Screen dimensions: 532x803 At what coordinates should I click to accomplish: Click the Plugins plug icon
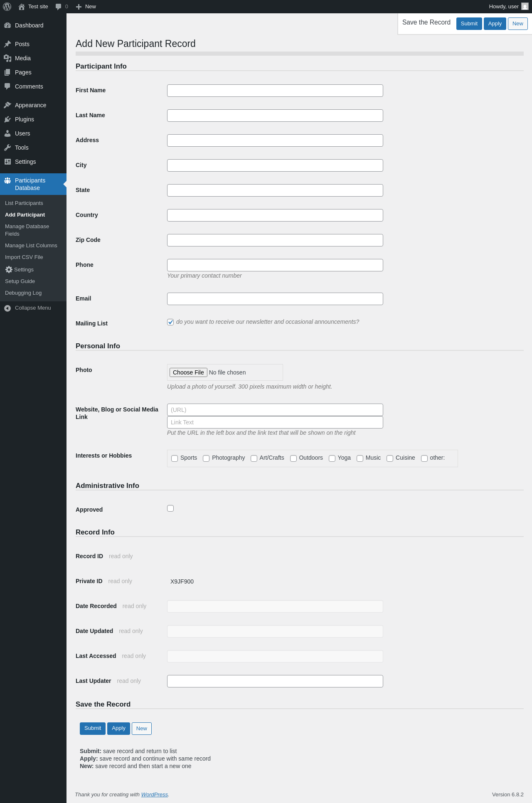(x=7, y=119)
